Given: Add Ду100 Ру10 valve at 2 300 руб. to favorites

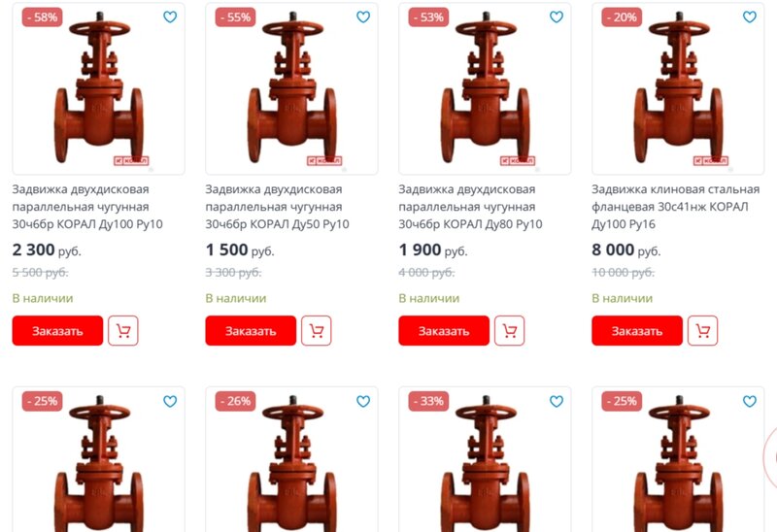Looking at the screenshot, I should [170, 17].
